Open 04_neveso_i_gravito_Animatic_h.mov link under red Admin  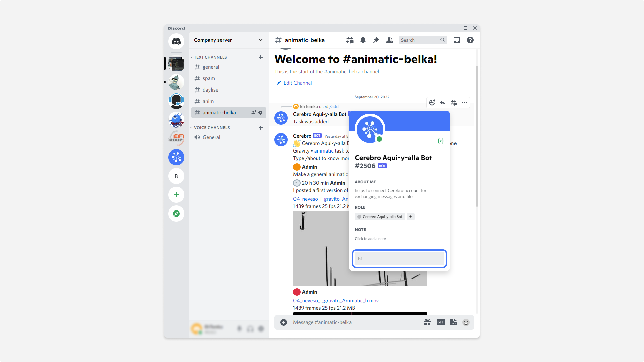pos(336,301)
